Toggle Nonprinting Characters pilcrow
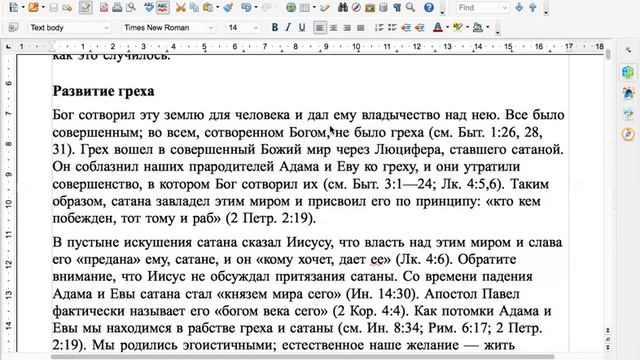 (397, 7)
